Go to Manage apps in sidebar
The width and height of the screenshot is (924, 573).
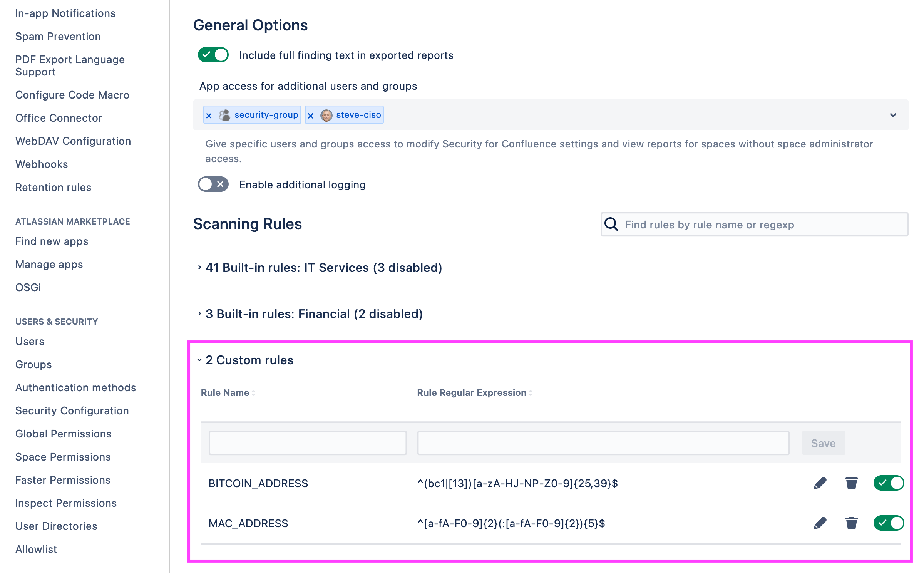coord(49,264)
